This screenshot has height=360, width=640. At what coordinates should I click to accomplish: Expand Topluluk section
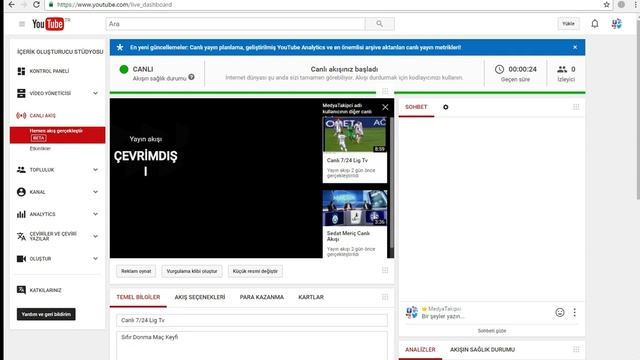pos(95,170)
